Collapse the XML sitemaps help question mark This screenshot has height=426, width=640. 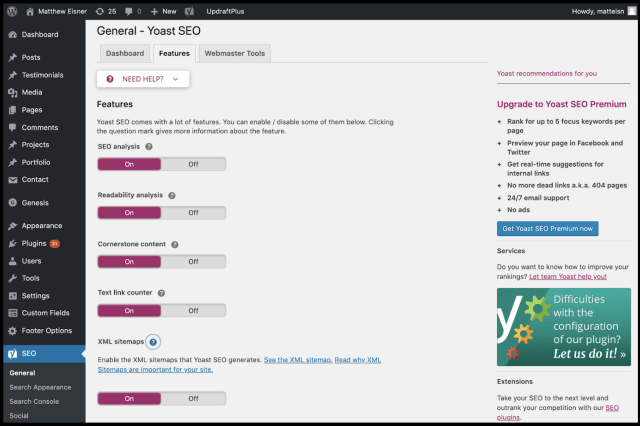coord(153,342)
